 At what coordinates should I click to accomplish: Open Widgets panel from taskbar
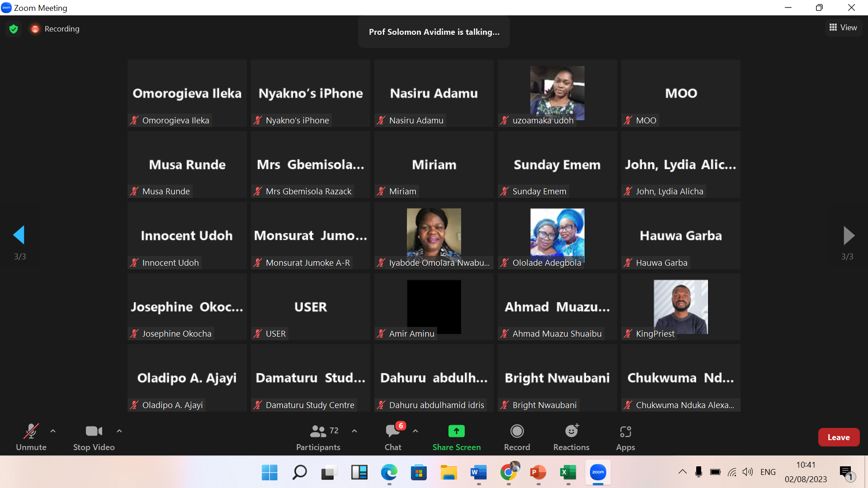(359, 473)
